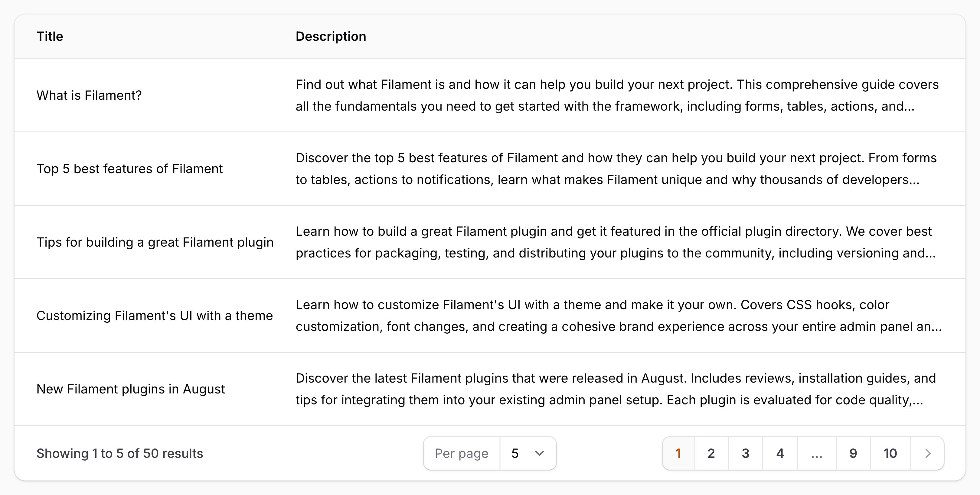Screen dimensions: 980x495
Task: Jump to page 9
Action: click(853, 453)
